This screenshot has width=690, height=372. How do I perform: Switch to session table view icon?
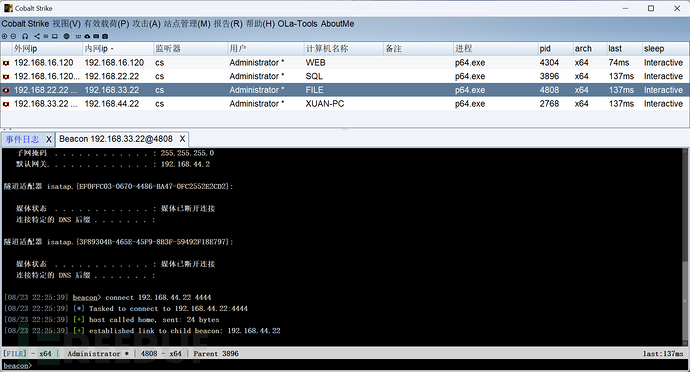click(x=46, y=36)
